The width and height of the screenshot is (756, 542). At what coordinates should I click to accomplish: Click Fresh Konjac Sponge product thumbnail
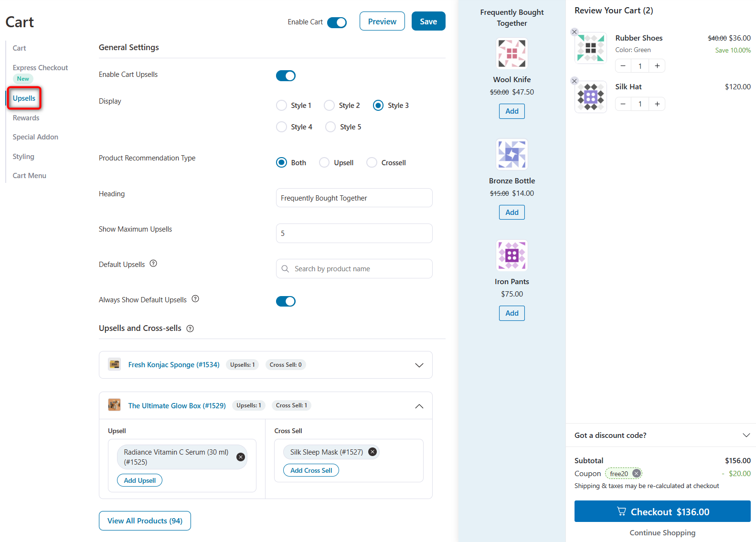click(114, 364)
